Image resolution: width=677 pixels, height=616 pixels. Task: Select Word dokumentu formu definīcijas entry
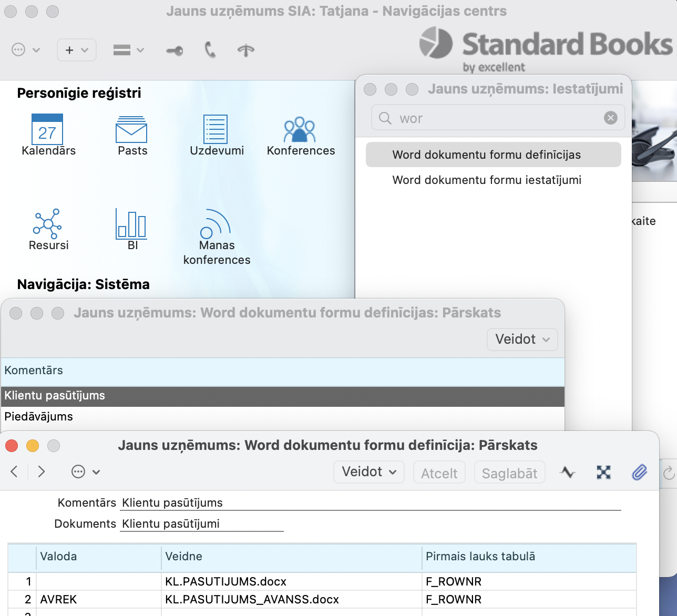pyautogui.click(x=487, y=155)
